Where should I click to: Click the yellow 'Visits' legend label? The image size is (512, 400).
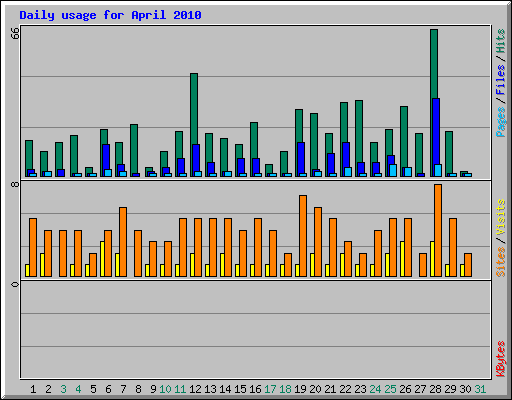tap(500, 217)
